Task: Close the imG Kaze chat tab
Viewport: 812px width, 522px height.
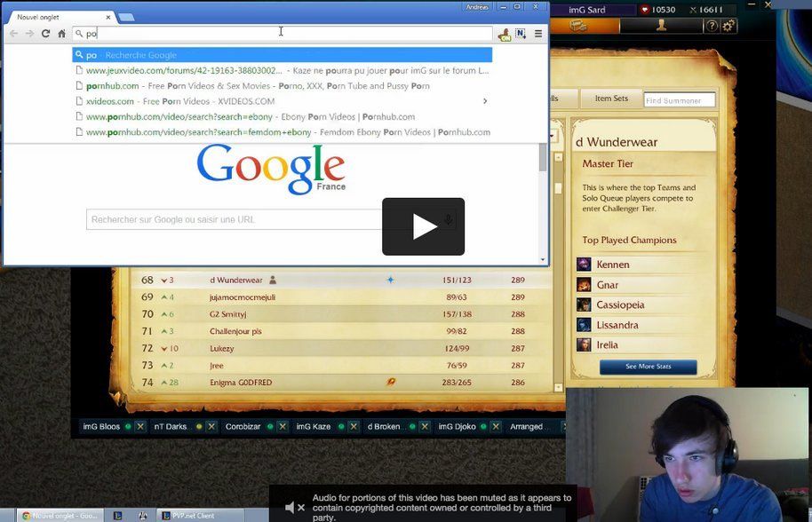Action: point(354,426)
